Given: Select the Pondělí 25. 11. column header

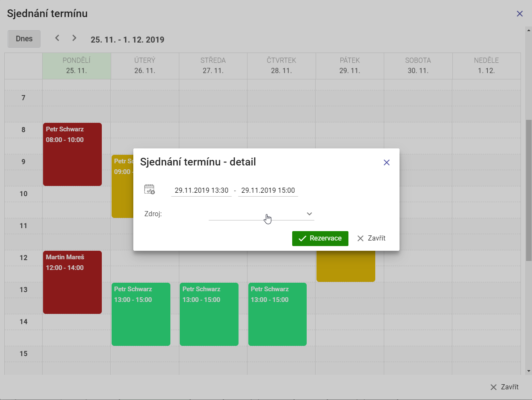Looking at the screenshot, I should [77, 66].
